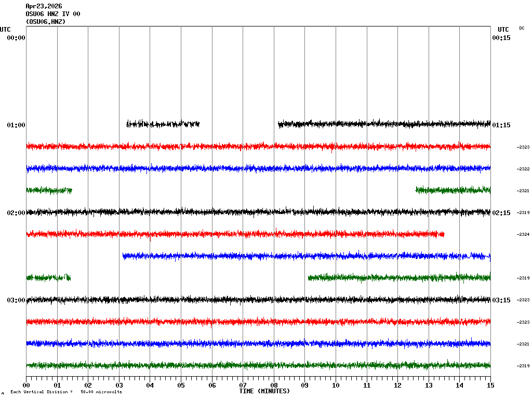Select the OSU06 HNZ IV 00 station title

[x=53, y=14]
